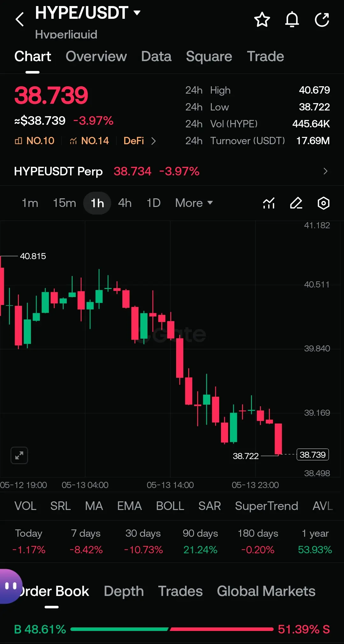Toggle the BOLL indicator

(x=170, y=506)
